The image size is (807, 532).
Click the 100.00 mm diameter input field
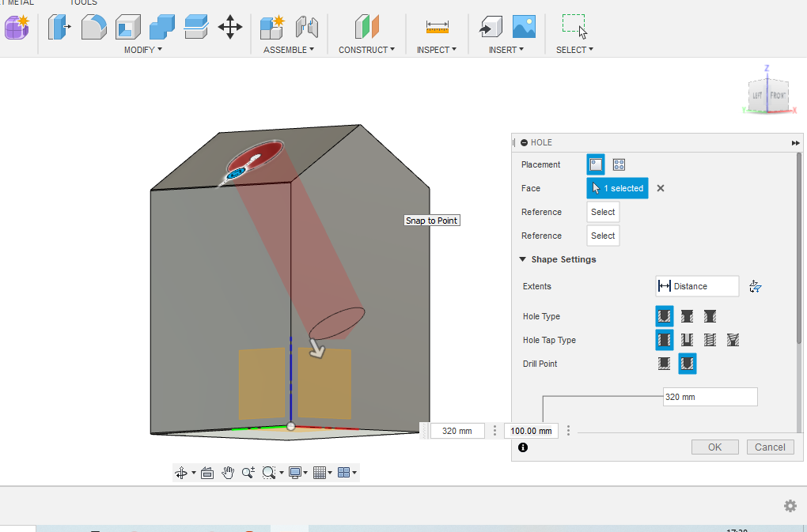pyautogui.click(x=531, y=431)
